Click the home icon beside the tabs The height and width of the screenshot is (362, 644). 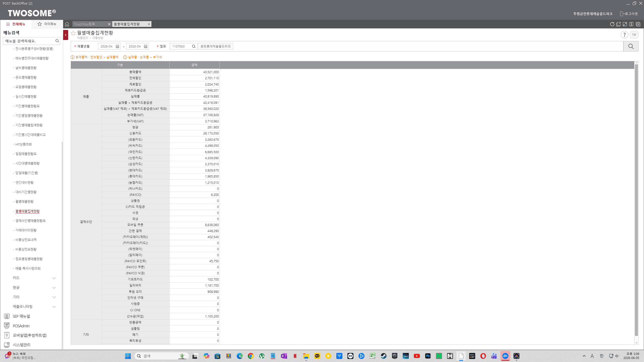pos(67,24)
